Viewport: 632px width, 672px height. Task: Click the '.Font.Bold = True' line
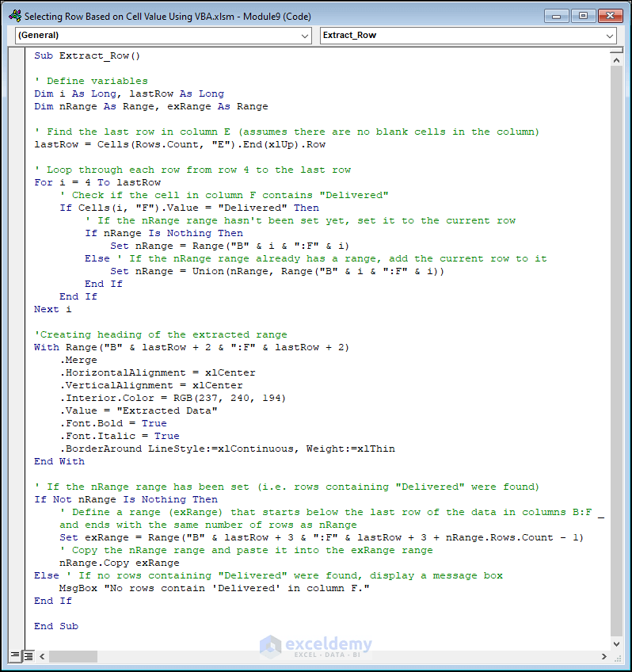pos(113,423)
